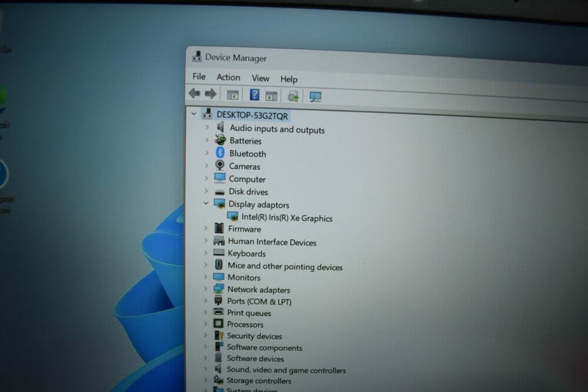The image size is (588, 392).
Task: Click the Cameras webcam icon
Action: click(x=220, y=165)
